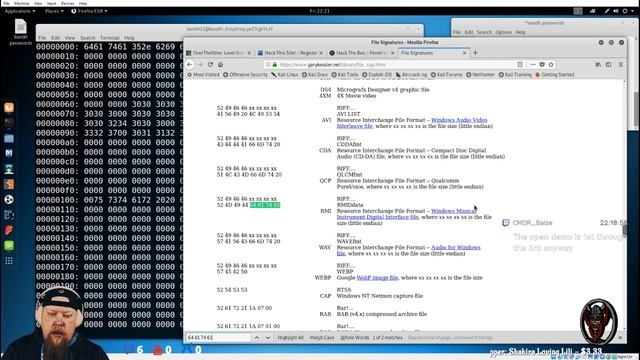Toggle Highlight All in the find bar

point(291,338)
